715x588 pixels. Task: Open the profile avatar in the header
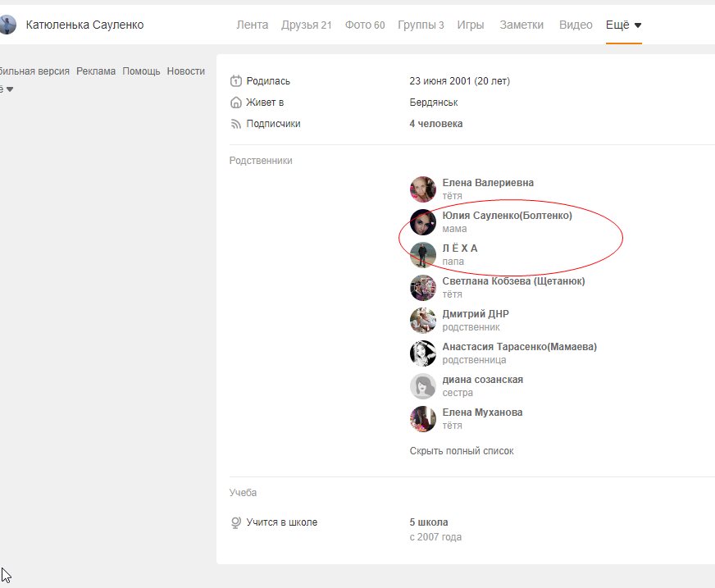(x=7, y=25)
